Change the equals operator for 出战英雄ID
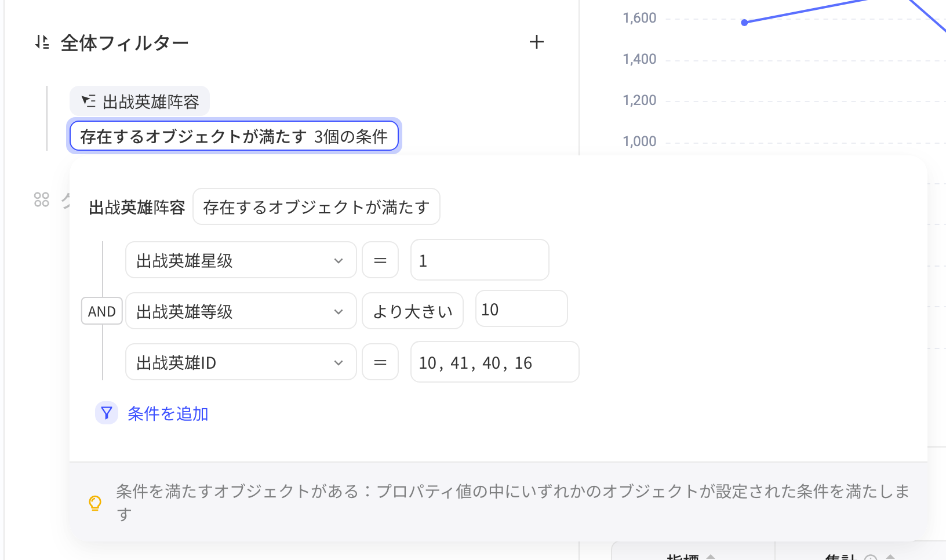 (x=380, y=362)
